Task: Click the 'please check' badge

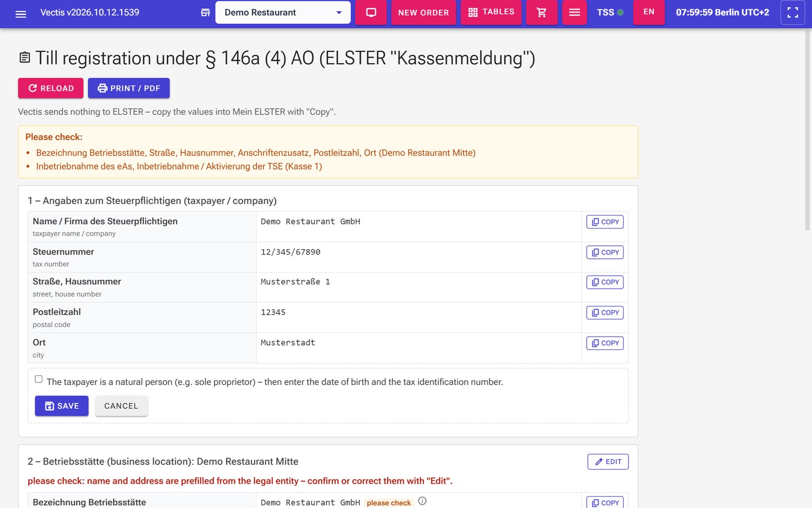Action: [389, 503]
